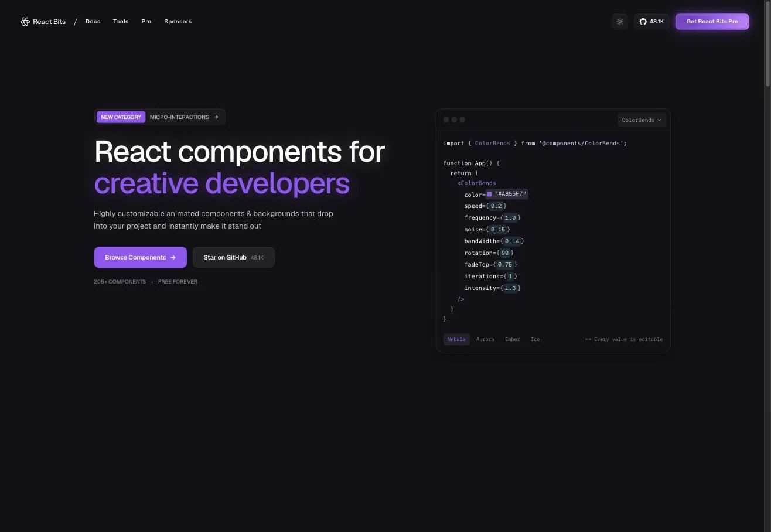Click the fadeTop value 0.75
This screenshot has width=771, height=532.
[x=505, y=265]
